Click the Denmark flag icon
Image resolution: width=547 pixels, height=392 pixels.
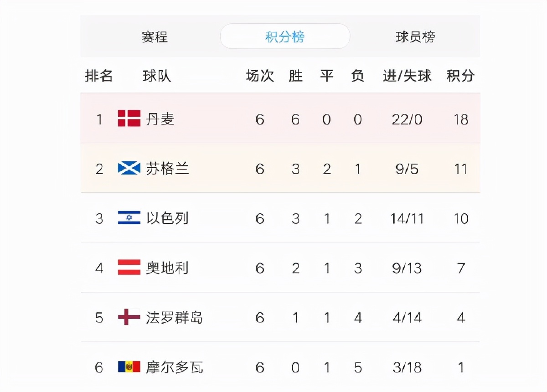(x=129, y=119)
